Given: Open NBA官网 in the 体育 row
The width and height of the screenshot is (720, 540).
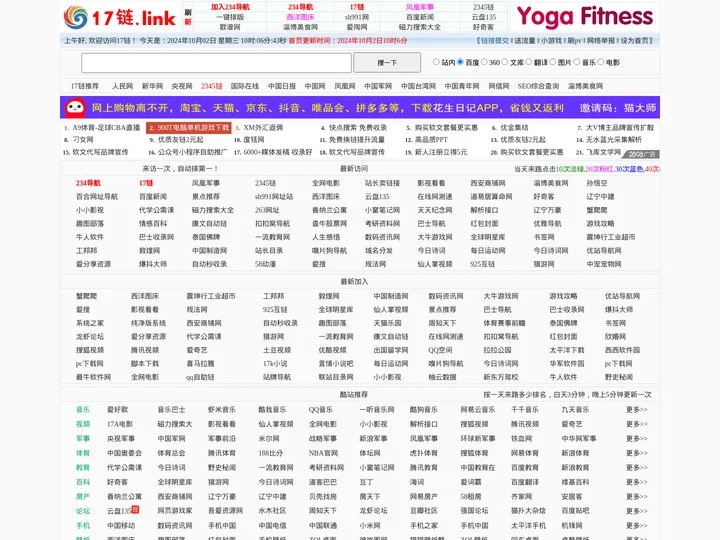Looking at the screenshot, I should pos(323,453).
